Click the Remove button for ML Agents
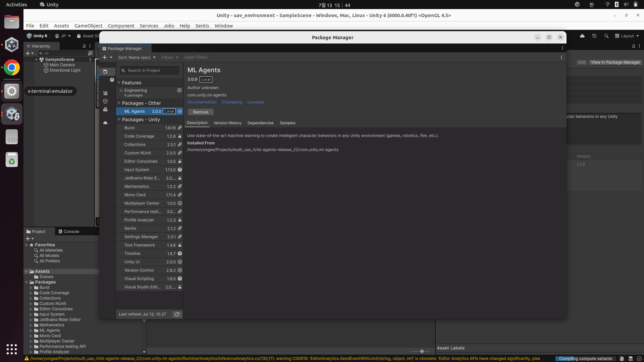The width and height of the screenshot is (644, 362). point(201,112)
